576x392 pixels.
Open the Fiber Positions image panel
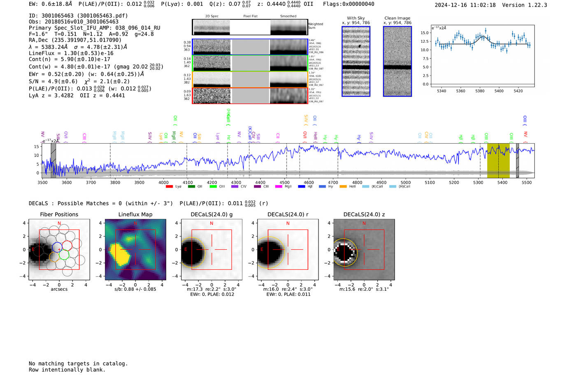click(x=59, y=250)
